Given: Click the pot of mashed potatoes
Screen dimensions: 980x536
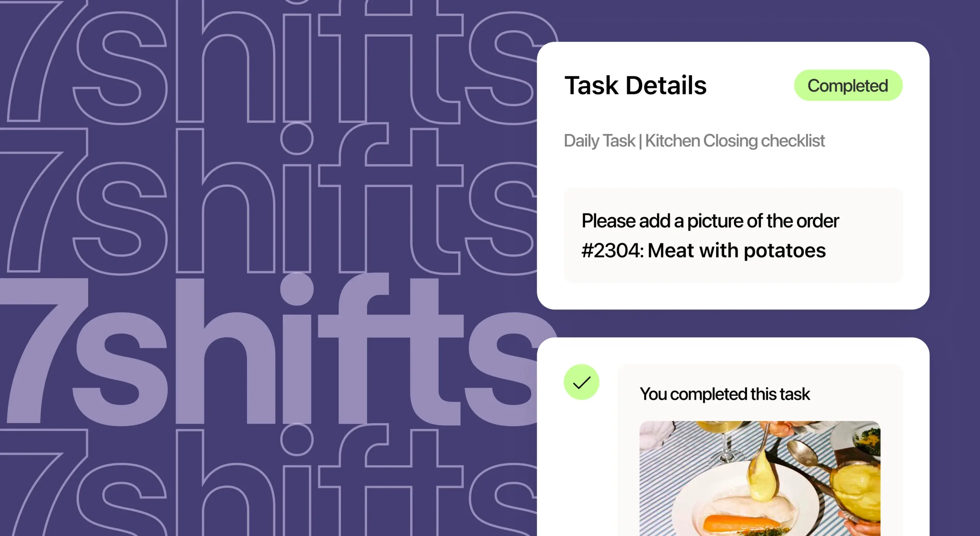Looking at the screenshot, I should [x=856, y=486].
